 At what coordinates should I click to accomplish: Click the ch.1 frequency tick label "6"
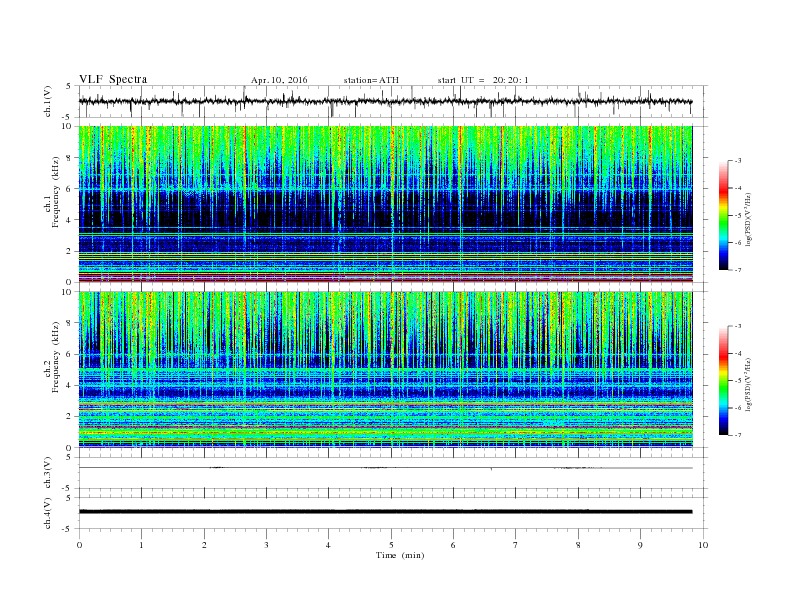tap(69, 189)
